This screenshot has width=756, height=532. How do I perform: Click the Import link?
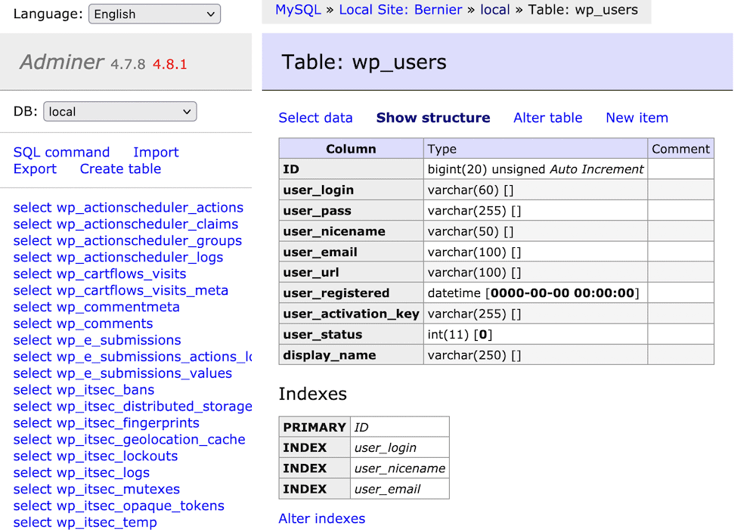(156, 152)
